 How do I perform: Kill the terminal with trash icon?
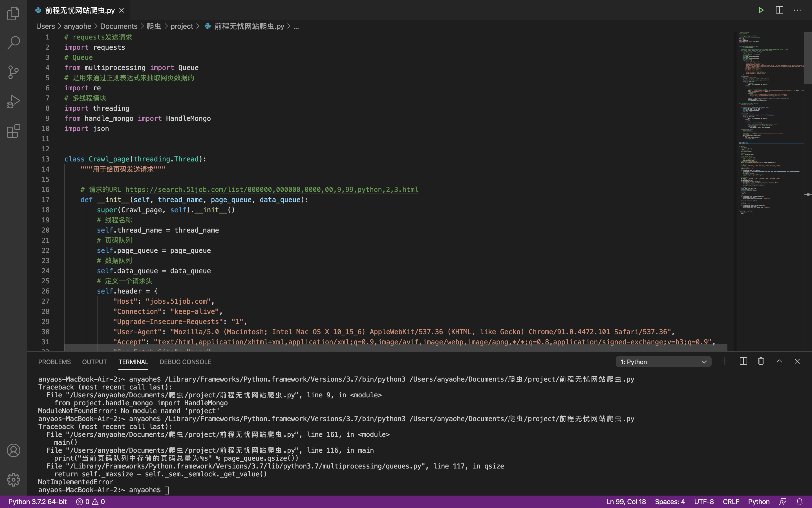coord(761,361)
